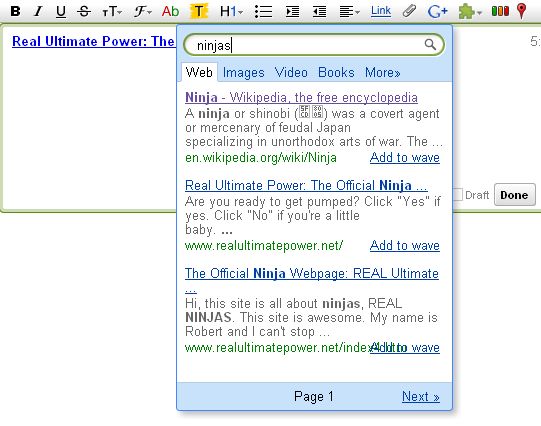Switch to the Books tab

336,73
